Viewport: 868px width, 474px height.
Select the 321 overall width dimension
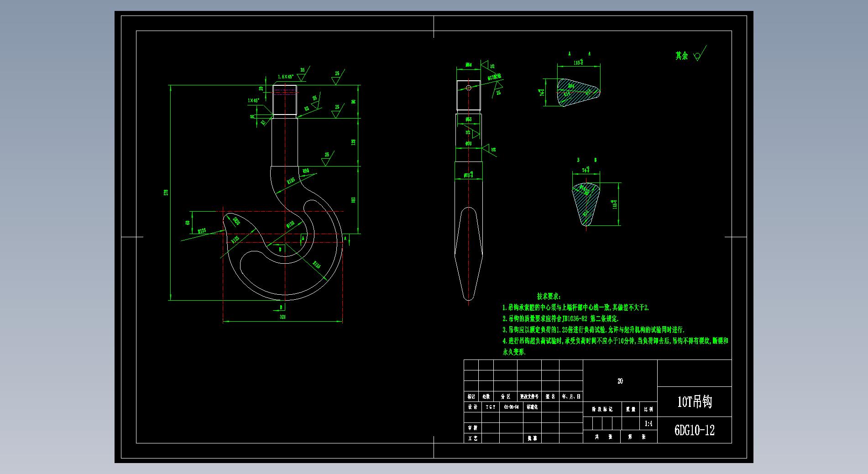click(x=282, y=317)
